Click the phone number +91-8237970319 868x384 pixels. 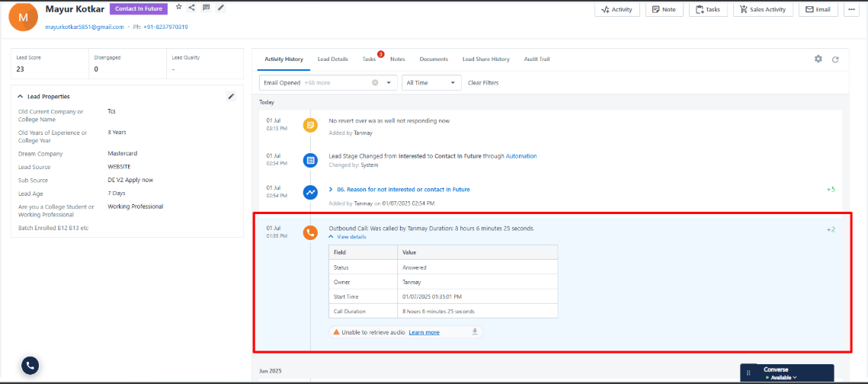[x=165, y=27]
